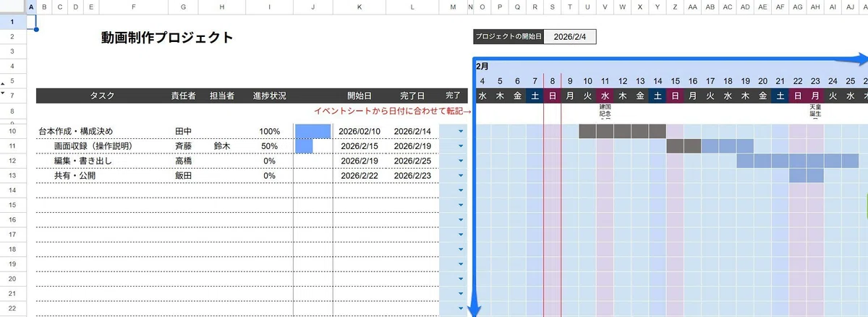Select column header K
Image resolution: width=868 pixels, height=317 pixels.
pos(359,7)
